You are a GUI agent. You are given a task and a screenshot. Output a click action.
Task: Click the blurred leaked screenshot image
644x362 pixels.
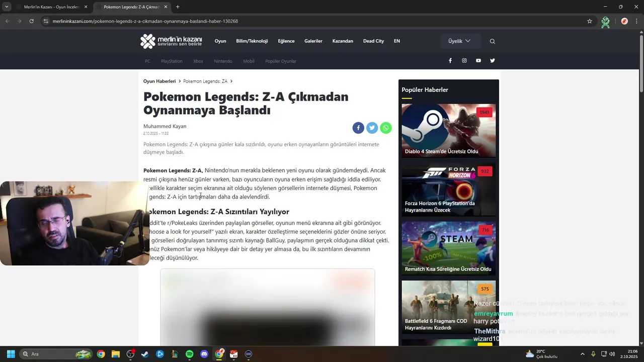[268, 307]
